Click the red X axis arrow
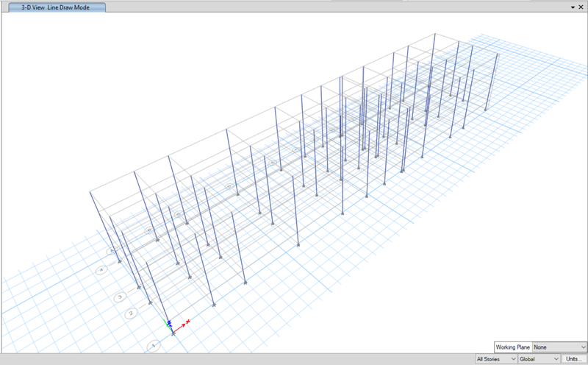 (181, 327)
